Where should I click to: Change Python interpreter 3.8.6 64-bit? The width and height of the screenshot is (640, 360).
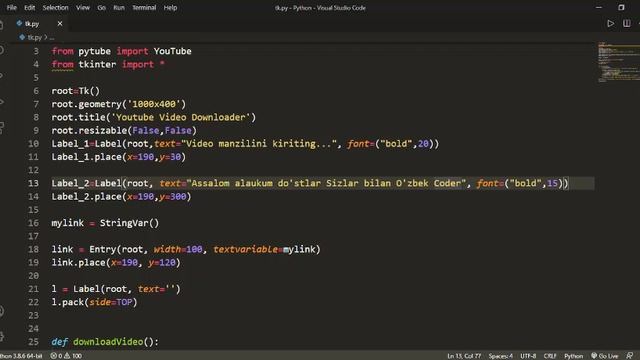point(21,356)
